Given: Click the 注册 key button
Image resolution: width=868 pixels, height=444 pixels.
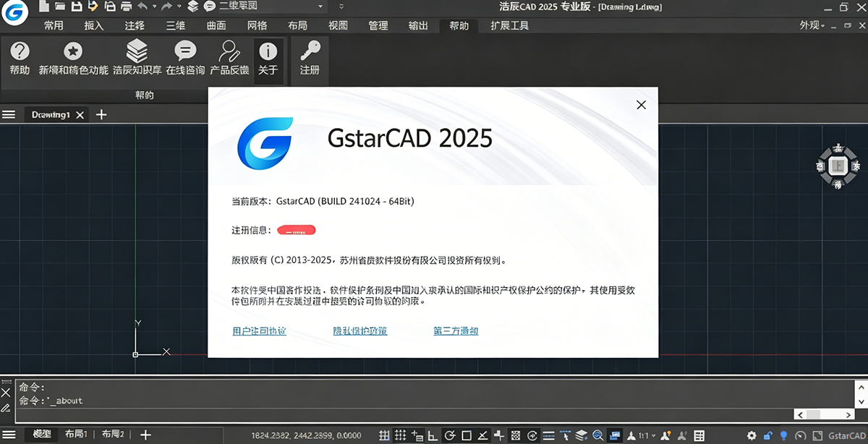Looking at the screenshot, I should click(310, 58).
